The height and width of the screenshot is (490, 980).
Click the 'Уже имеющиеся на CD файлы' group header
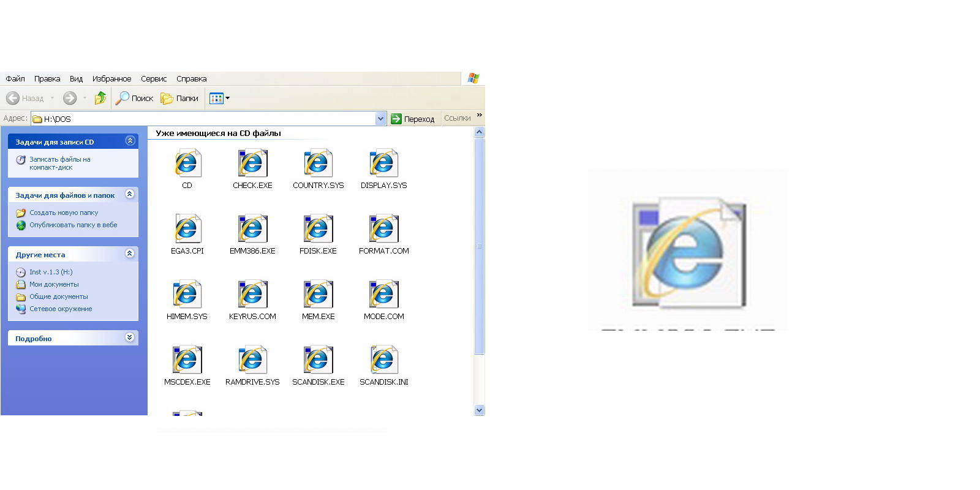[x=218, y=133]
